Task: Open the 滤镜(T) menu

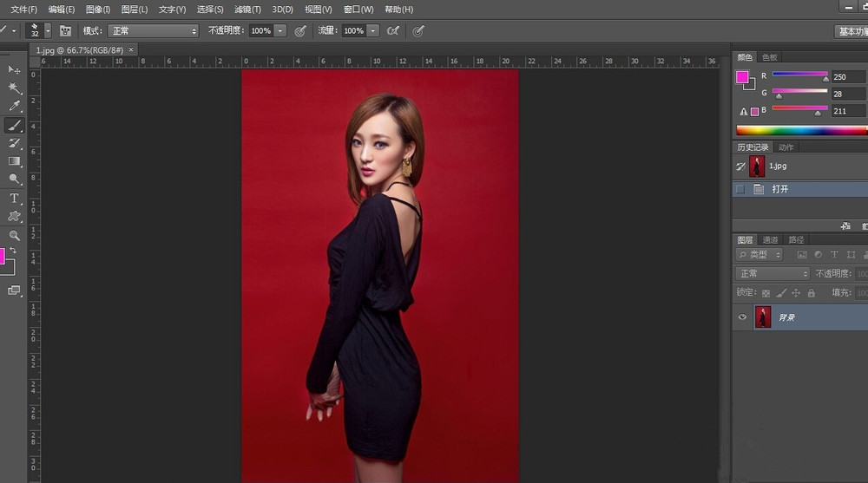Action: [247, 10]
